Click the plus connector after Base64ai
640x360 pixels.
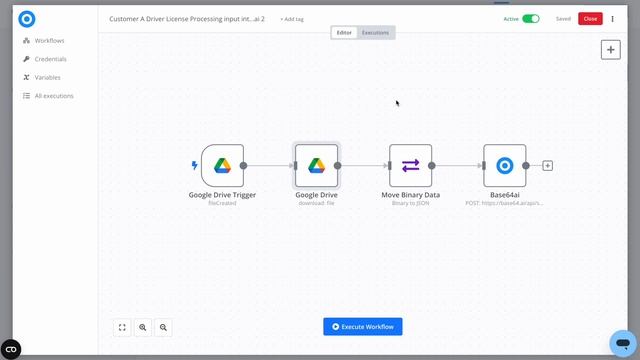pyautogui.click(x=548, y=166)
